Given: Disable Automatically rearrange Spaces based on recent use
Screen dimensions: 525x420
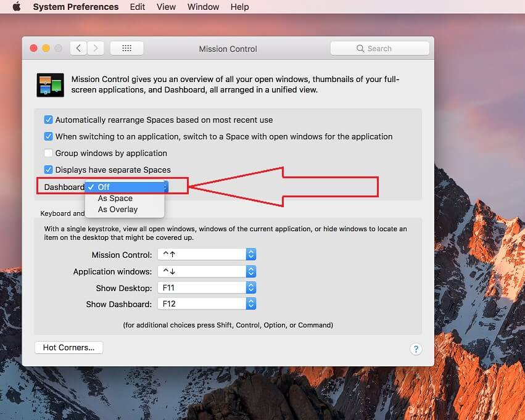Looking at the screenshot, I should tap(48, 120).
